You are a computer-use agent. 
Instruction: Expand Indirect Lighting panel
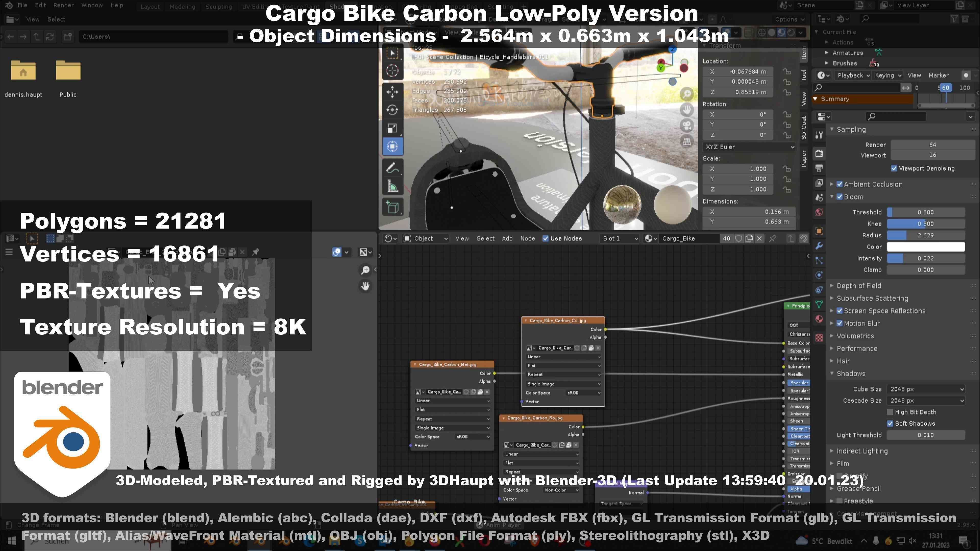pyautogui.click(x=862, y=451)
